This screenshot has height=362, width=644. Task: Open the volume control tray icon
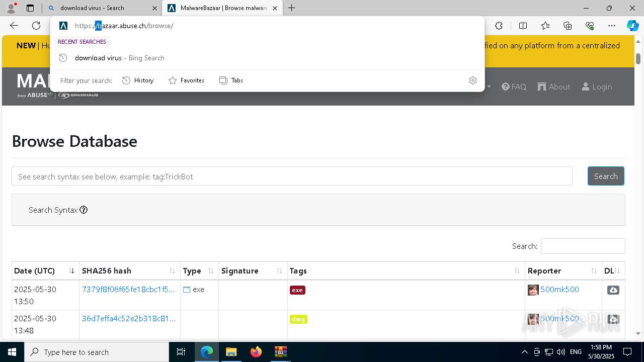[560, 352]
